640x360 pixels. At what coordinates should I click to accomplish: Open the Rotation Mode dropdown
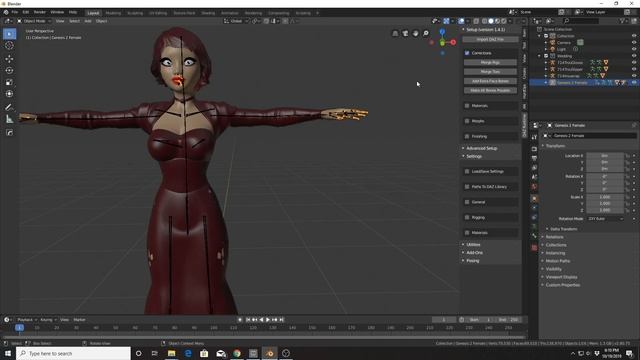click(x=606, y=219)
